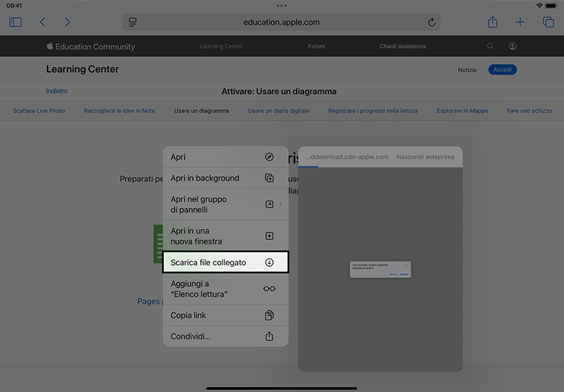
Task: Click the education.apple.com address field
Action: (x=281, y=22)
